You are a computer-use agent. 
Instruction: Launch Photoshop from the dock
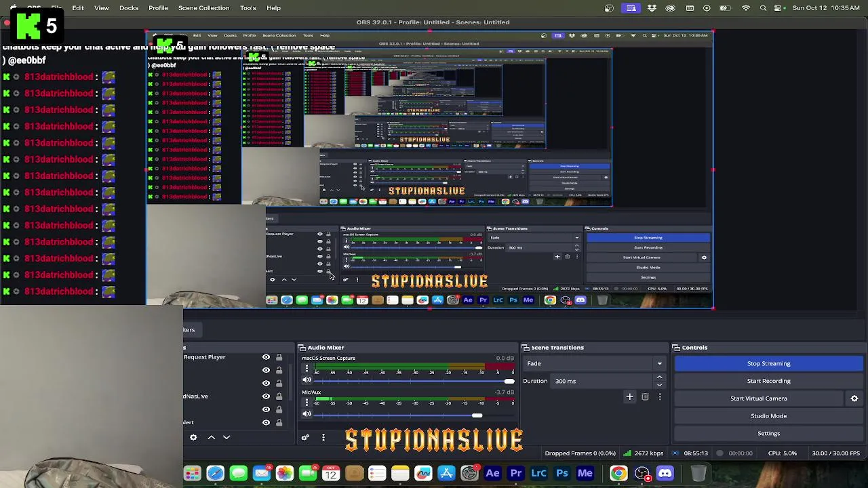click(561, 474)
